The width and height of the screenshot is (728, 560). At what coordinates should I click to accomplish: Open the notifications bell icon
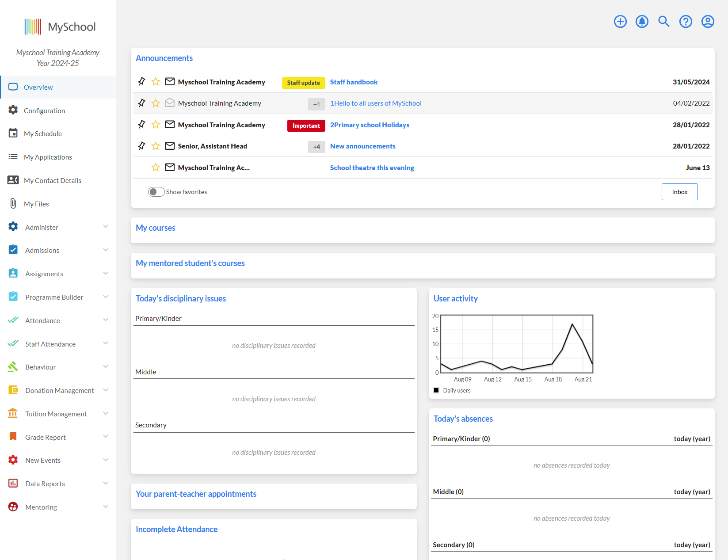642,21
